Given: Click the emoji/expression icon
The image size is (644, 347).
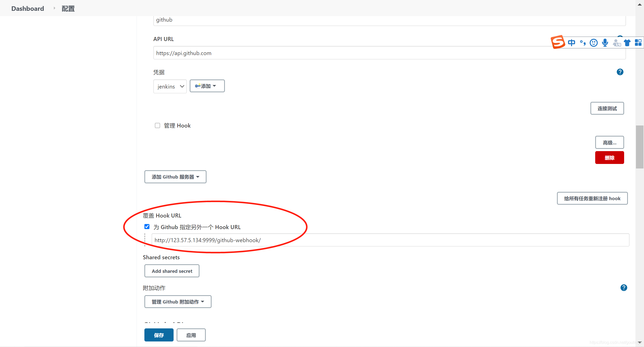Looking at the screenshot, I should pyautogui.click(x=595, y=42).
